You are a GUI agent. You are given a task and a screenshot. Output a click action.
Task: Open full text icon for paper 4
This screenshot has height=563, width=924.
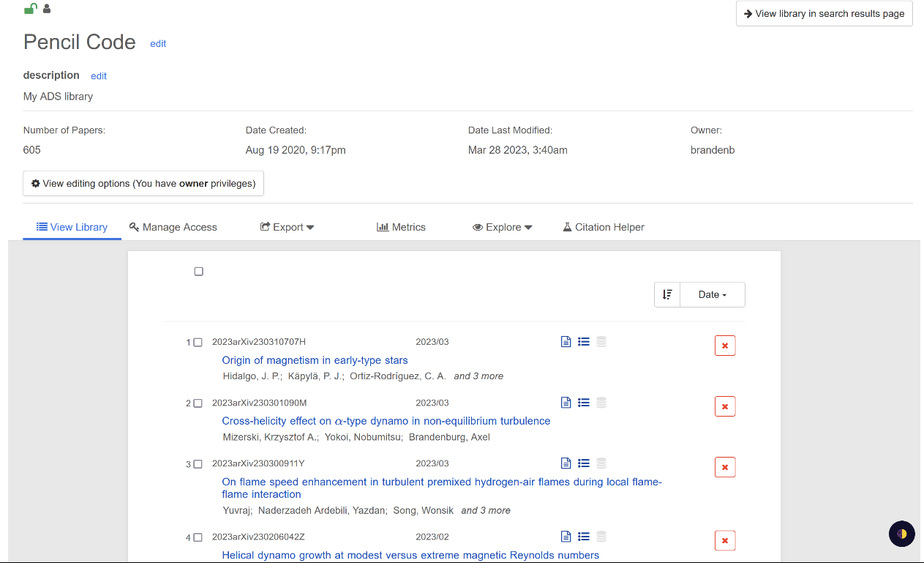click(x=566, y=537)
